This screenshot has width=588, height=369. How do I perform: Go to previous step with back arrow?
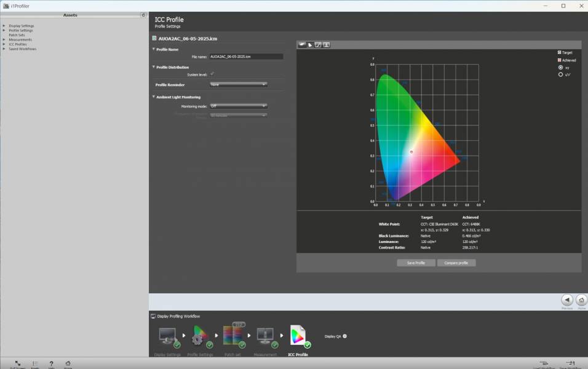567,300
